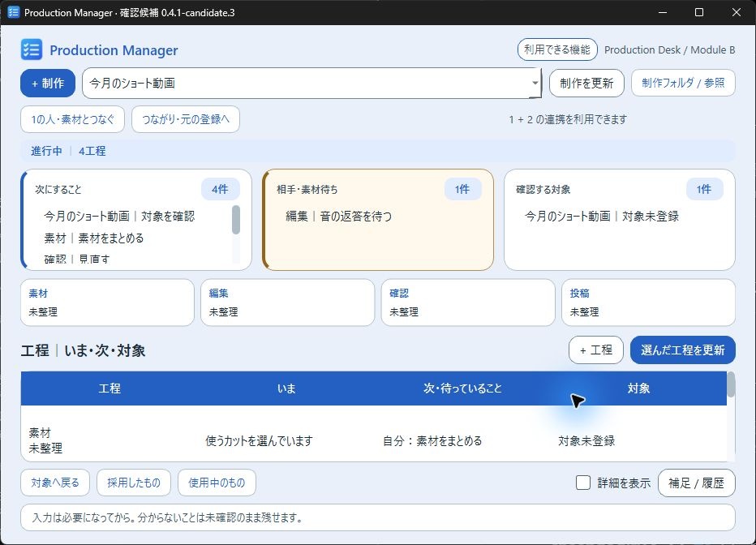Image resolution: width=756 pixels, height=545 pixels.
Task: Open 補足 / 履歴
Action: click(696, 483)
